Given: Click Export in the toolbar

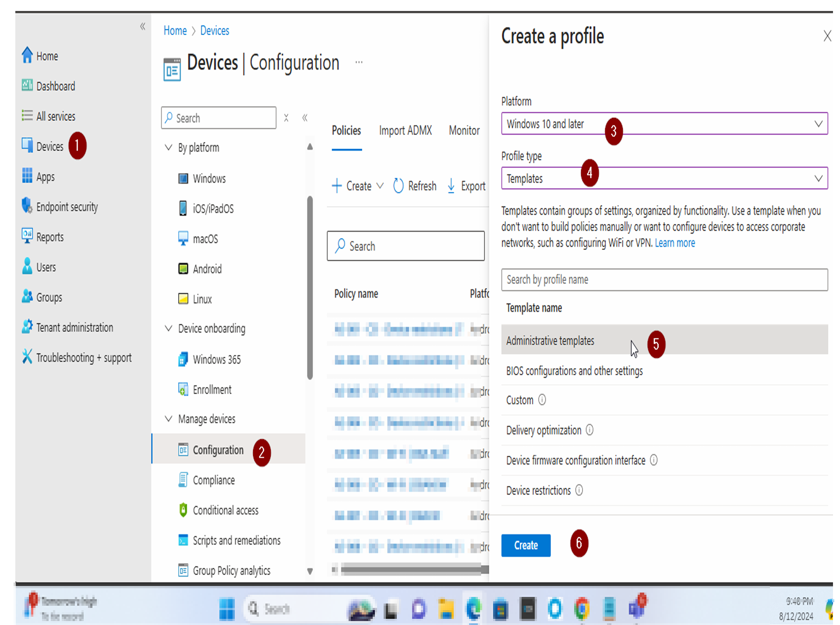Looking at the screenshot, I should click(x=466, y=186).
